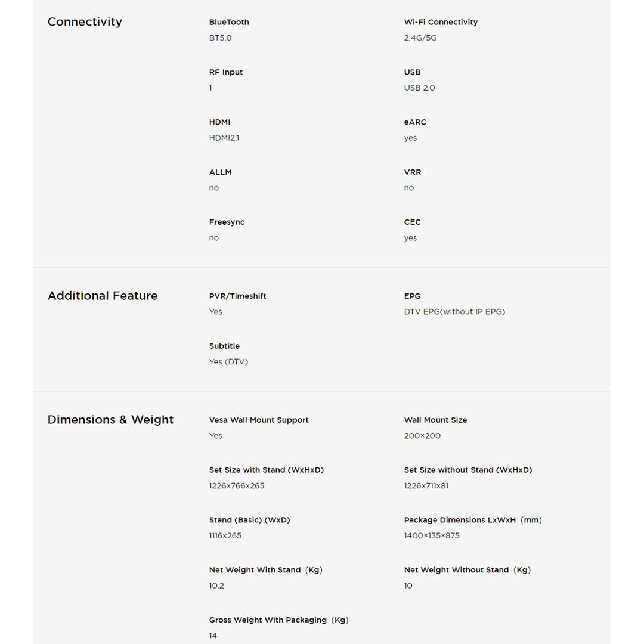
Task: Click the USB 2.0 value
Action: 419,88
